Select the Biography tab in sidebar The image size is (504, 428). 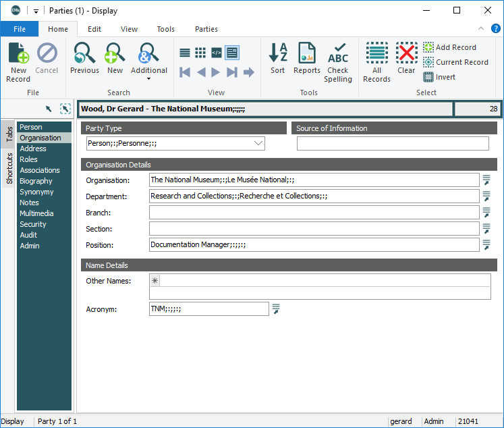click(36, 181)
